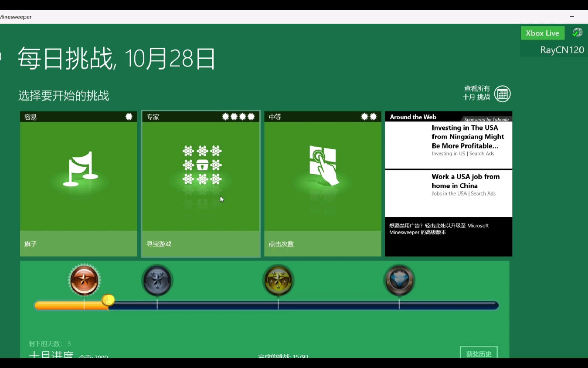Click the 选择要开始的挑战 subtitle
Screen dimensions: 588x368
pyautogui.click(x=64, y=95)
